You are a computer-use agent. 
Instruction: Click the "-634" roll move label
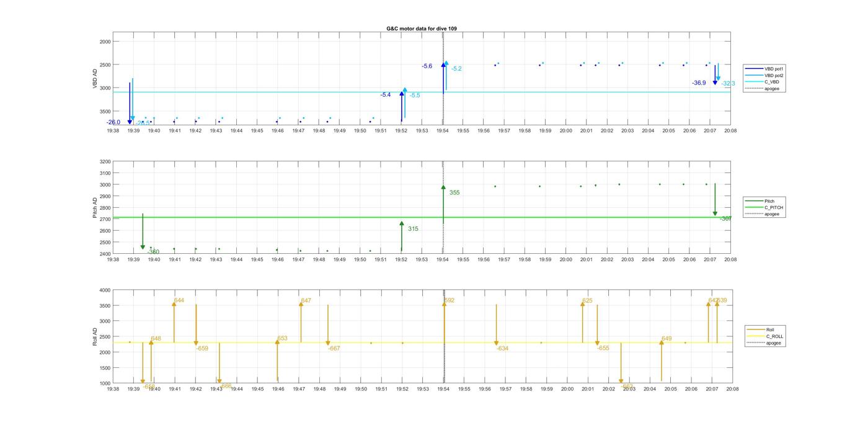pyautogui.click(x=502, y=349)
